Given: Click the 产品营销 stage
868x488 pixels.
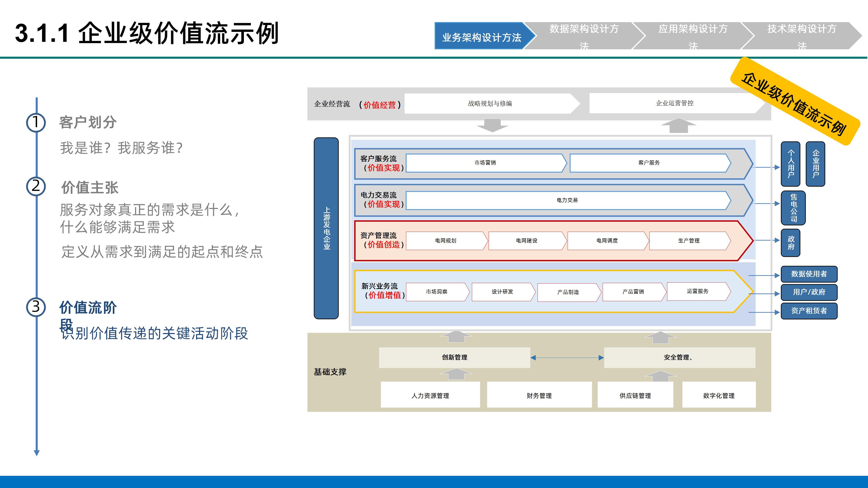Looking at the screenshot, I should (634, 292).
